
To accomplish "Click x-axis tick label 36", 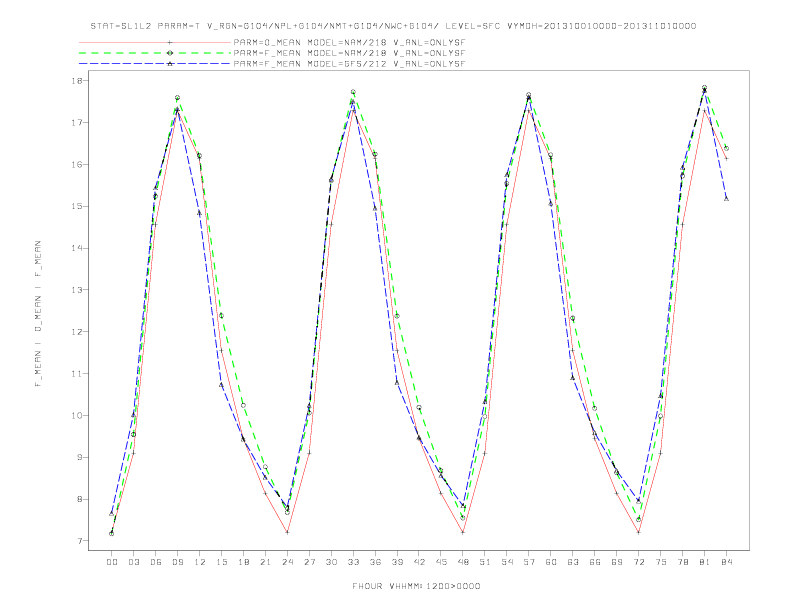I will click(x=375, y=562).
